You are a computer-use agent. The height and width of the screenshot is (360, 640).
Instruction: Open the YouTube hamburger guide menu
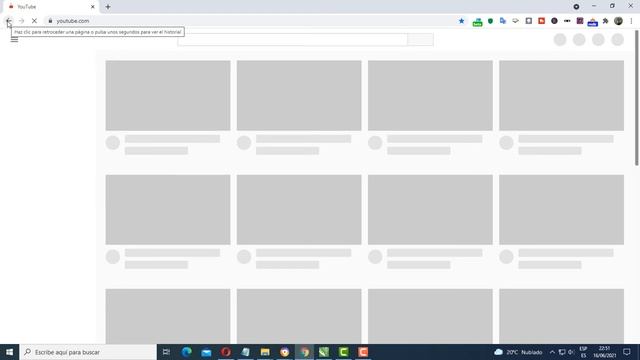click(x=14, y=40)
